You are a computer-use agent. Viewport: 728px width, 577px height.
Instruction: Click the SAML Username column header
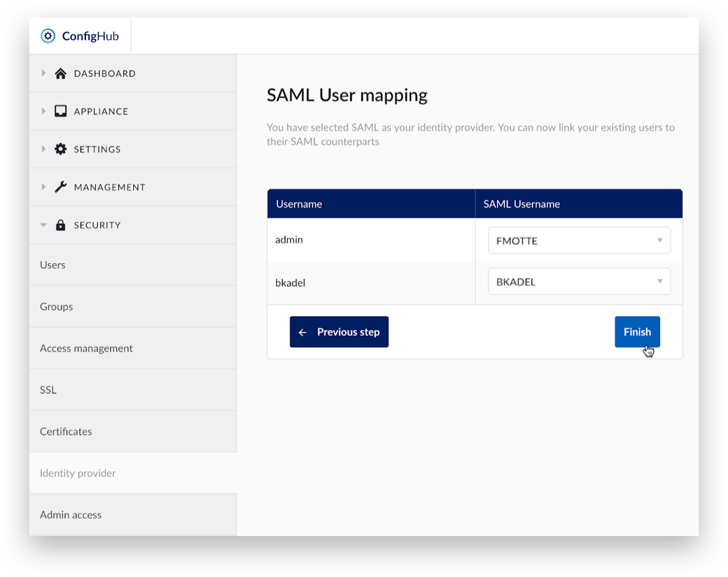[x=579, y=204]
